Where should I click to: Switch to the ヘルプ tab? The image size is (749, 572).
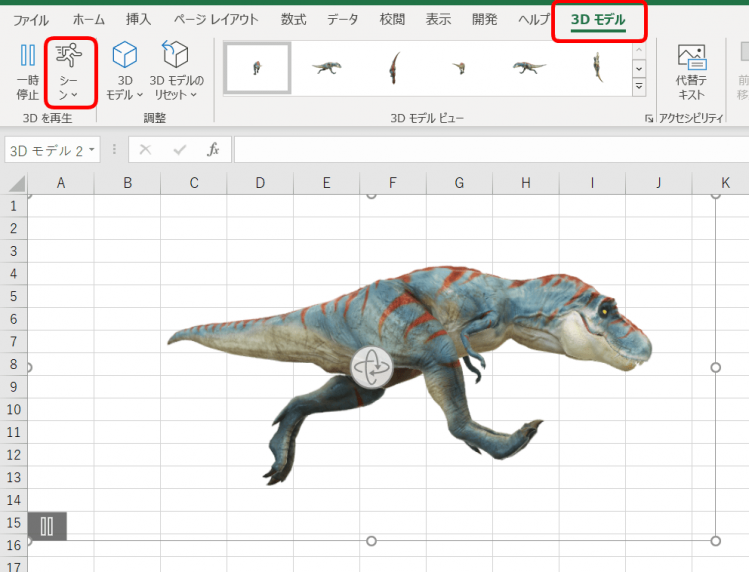(x=534, y=20)
